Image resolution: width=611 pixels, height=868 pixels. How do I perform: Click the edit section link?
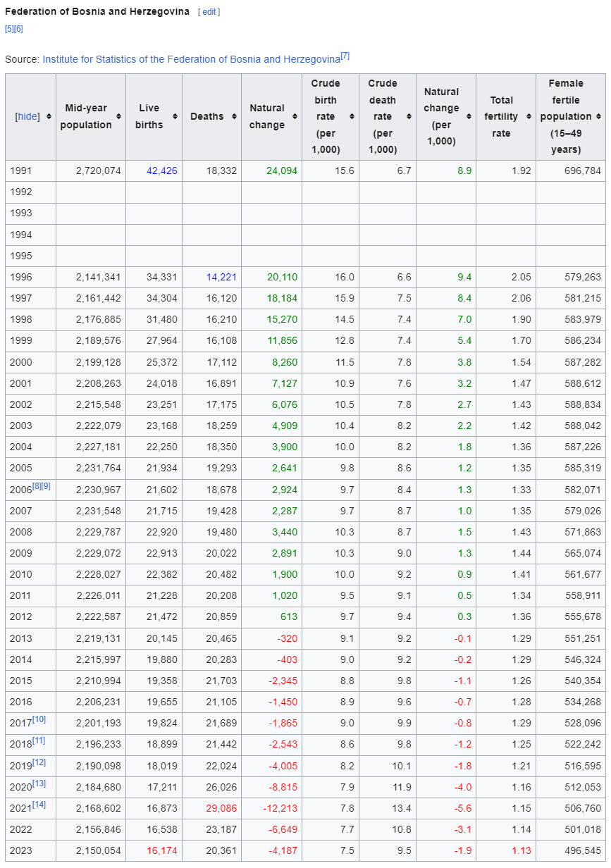pyautogui.click(x=209, y=13)
